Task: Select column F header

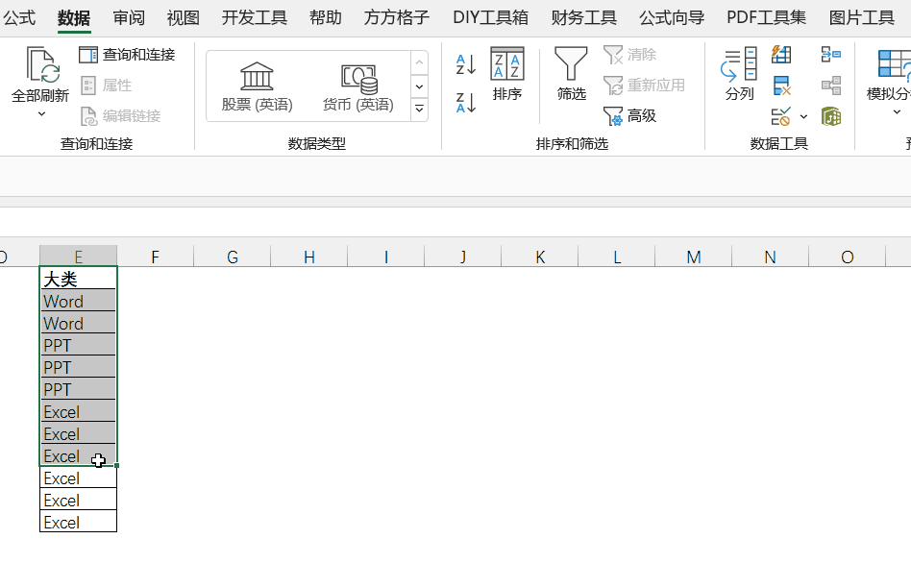Action: (155, 257)
